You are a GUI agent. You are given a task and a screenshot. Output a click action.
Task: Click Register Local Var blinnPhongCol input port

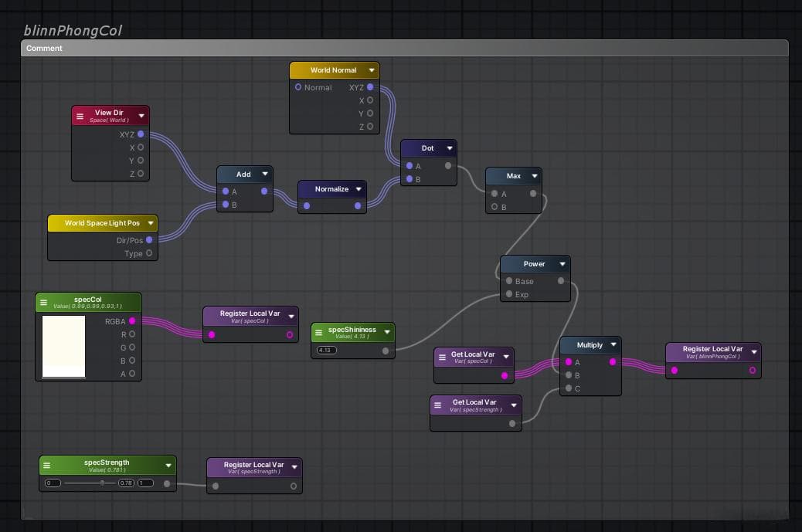tap(675, 370)
